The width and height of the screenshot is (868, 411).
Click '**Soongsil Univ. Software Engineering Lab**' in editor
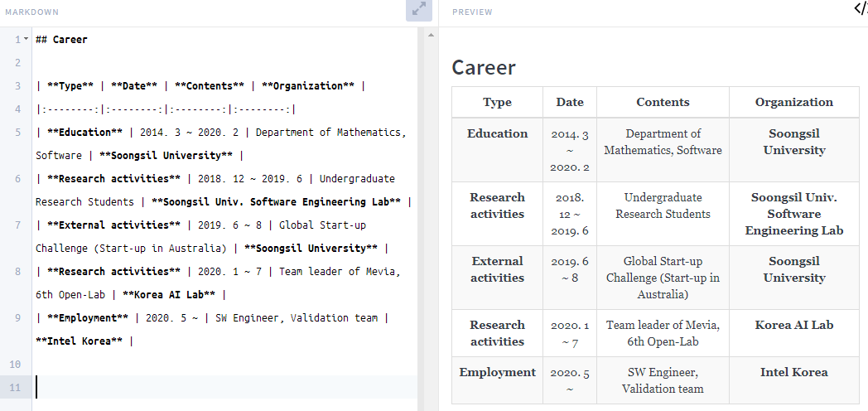[x=277, y=202]
